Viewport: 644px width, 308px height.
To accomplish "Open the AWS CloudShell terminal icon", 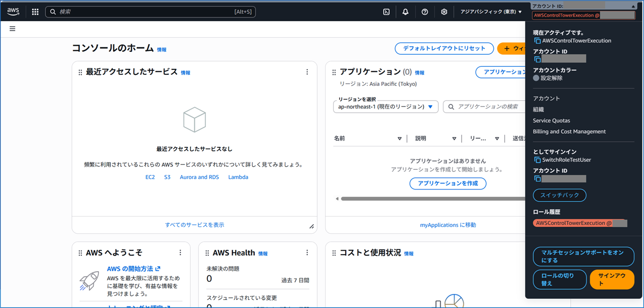I will (x=386, y=11).
